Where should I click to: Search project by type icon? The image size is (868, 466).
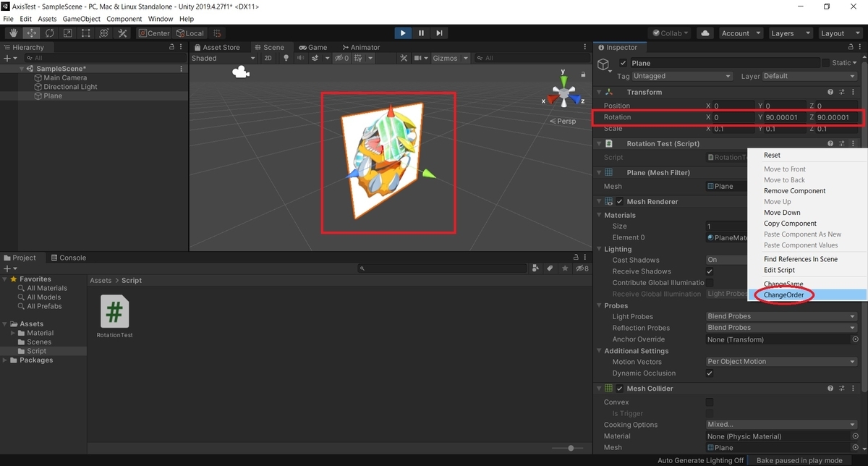536,268
